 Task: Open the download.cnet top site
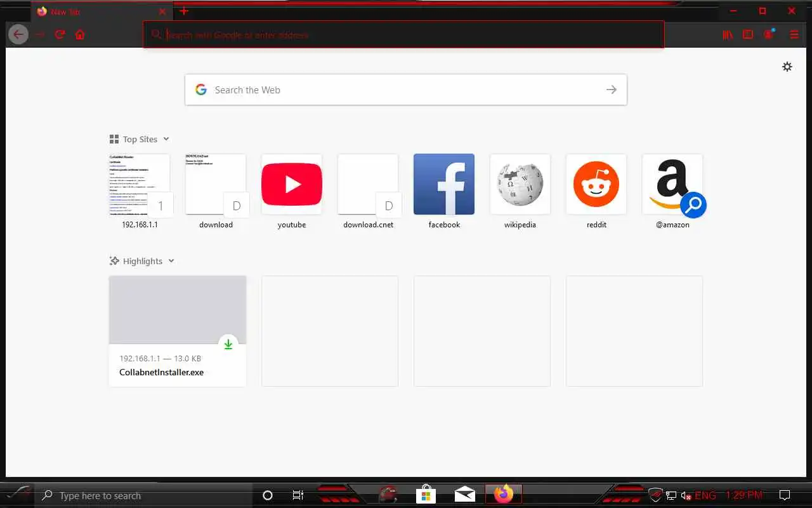point(368,191)
